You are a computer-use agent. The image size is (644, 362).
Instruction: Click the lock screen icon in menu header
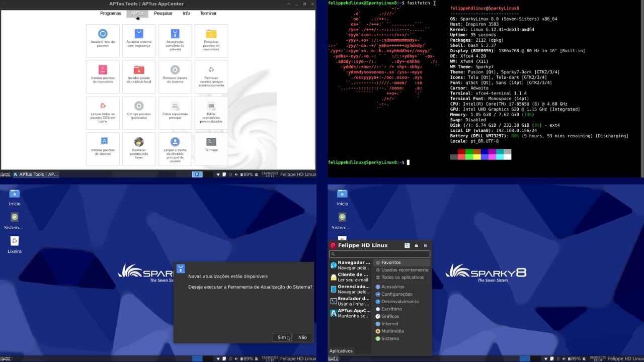point(416,245)
